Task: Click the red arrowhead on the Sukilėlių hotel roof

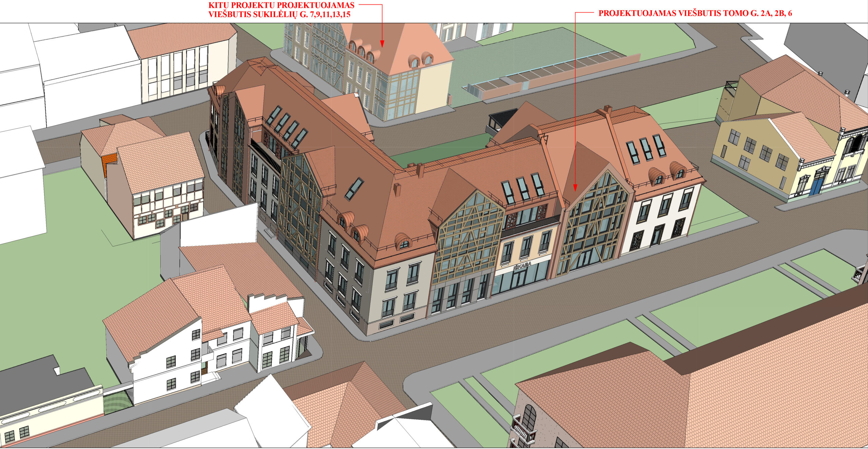Action: point(382,43)
